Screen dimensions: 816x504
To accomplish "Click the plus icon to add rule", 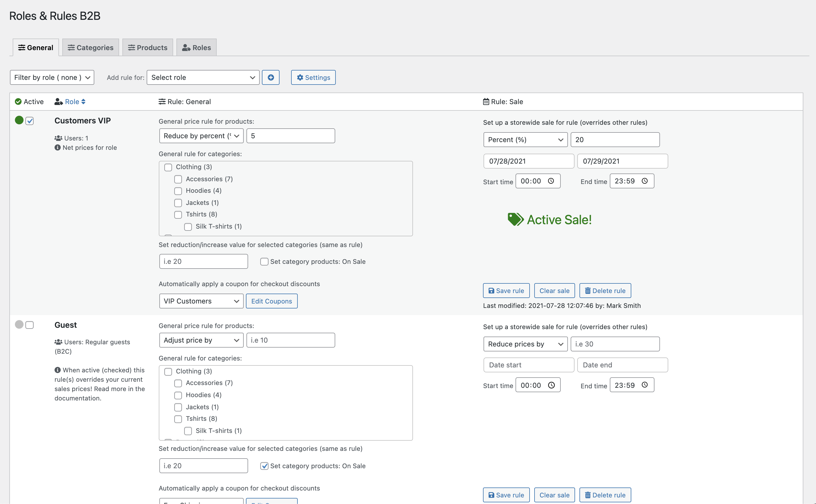I will 270,77.
